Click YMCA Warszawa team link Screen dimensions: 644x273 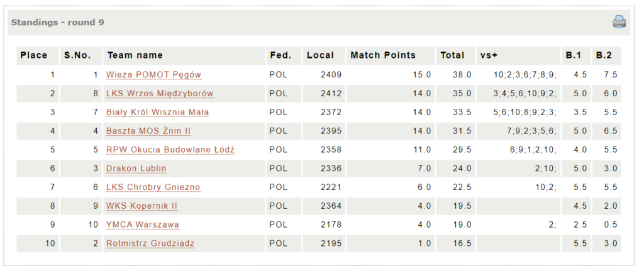143,225
